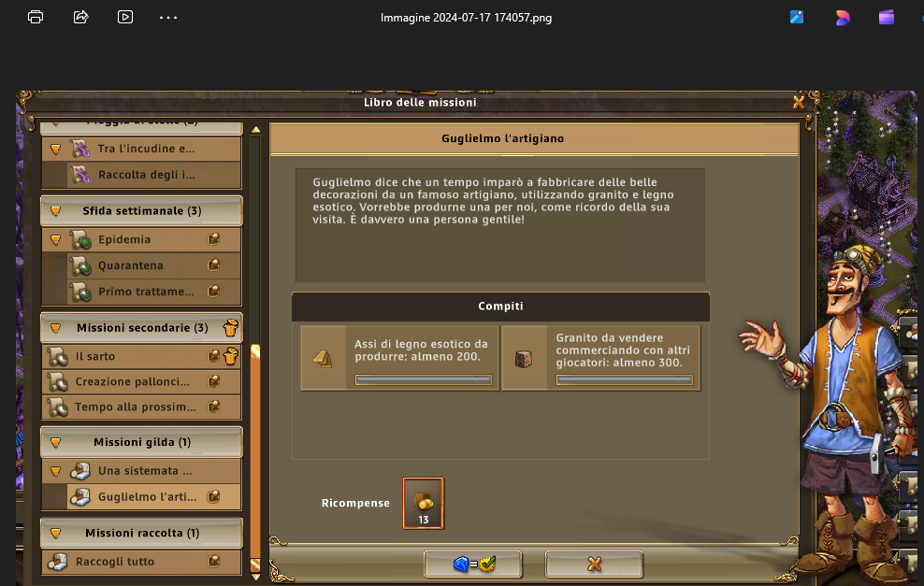Select the Tempo alla prossim... quest

tap(141, 407)
